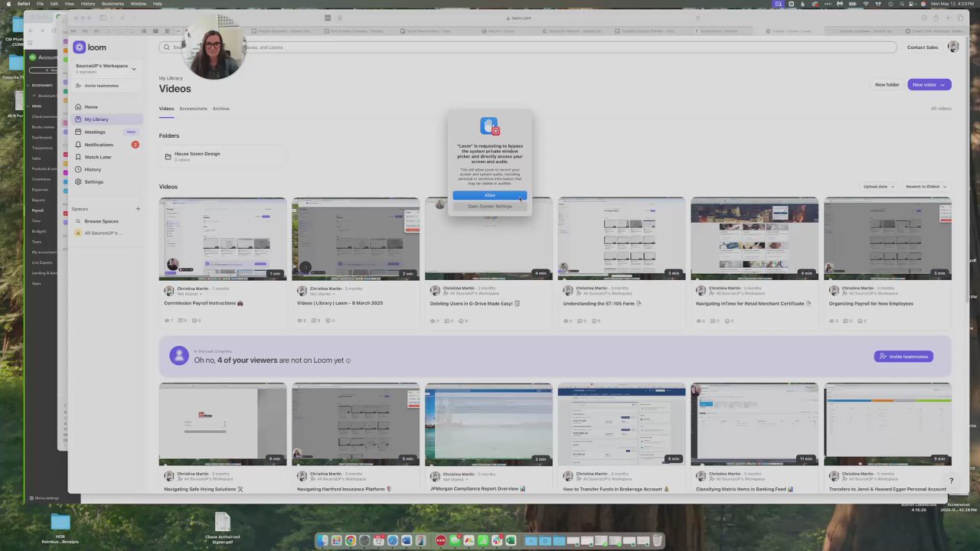The height and width of the screenshot is (551, 980).
Task: Open Navigating Hartford Insurance Platform thumbnail
Action: pyautogui.click(x=355, y=424)
